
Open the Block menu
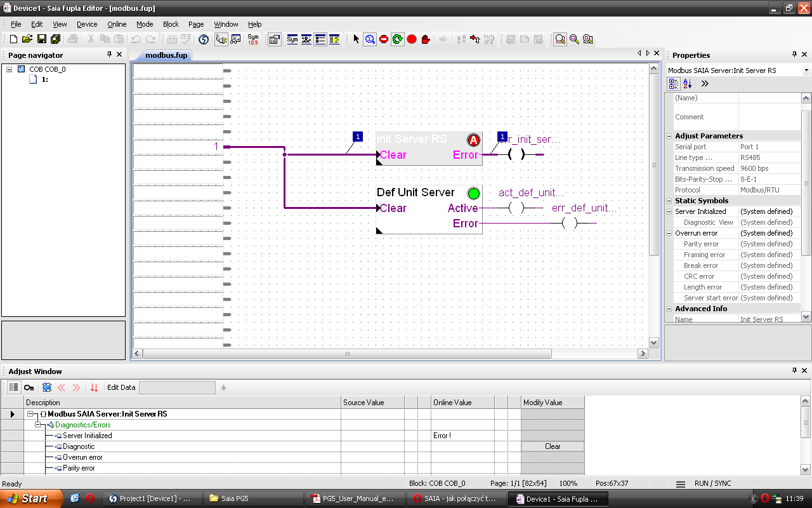click(x=171, y=24)
